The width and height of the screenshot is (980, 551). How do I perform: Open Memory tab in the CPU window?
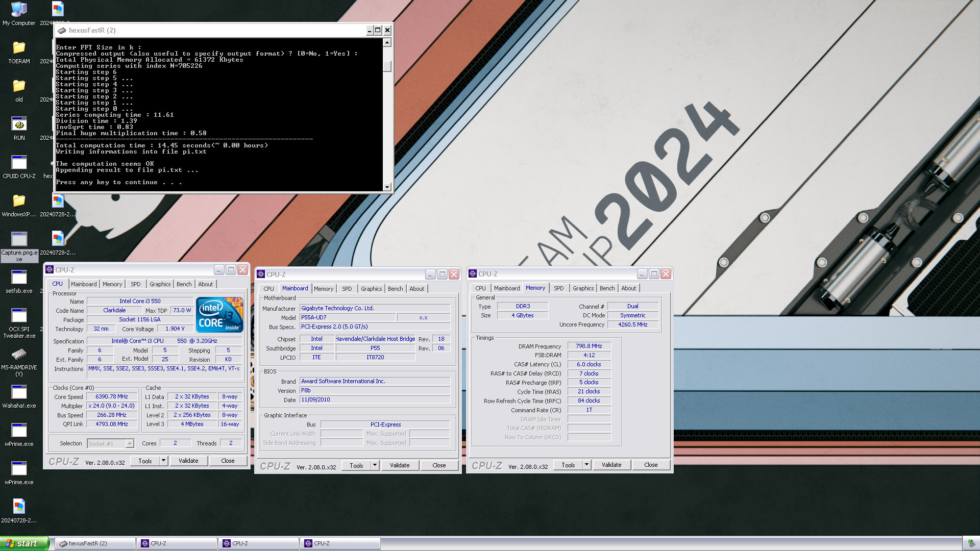pos(112,284)
